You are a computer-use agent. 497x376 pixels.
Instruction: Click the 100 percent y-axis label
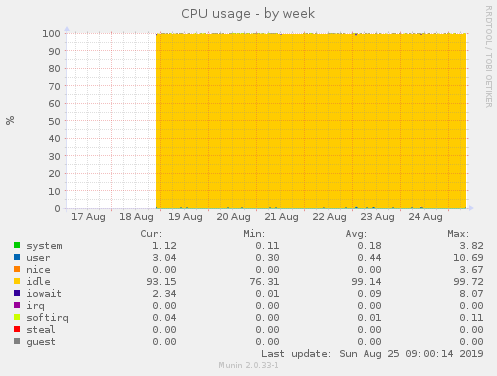(51, 34)
